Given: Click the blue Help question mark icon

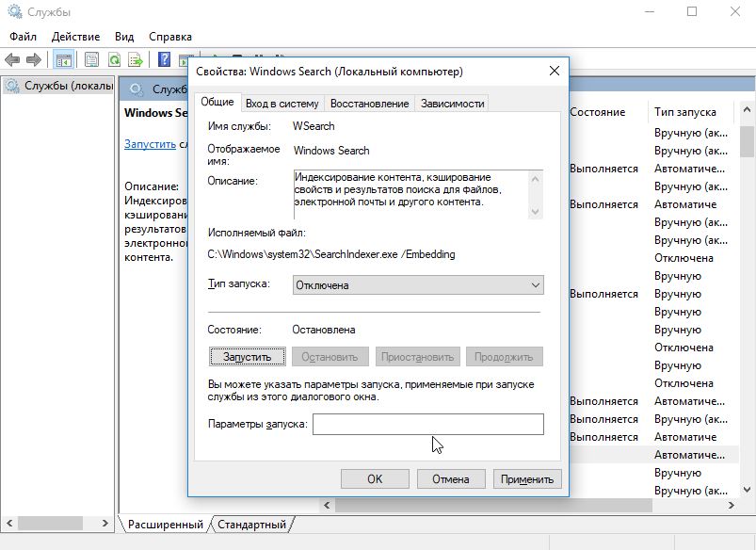Looking at the screenshot, I should click(x=165, y=60).
